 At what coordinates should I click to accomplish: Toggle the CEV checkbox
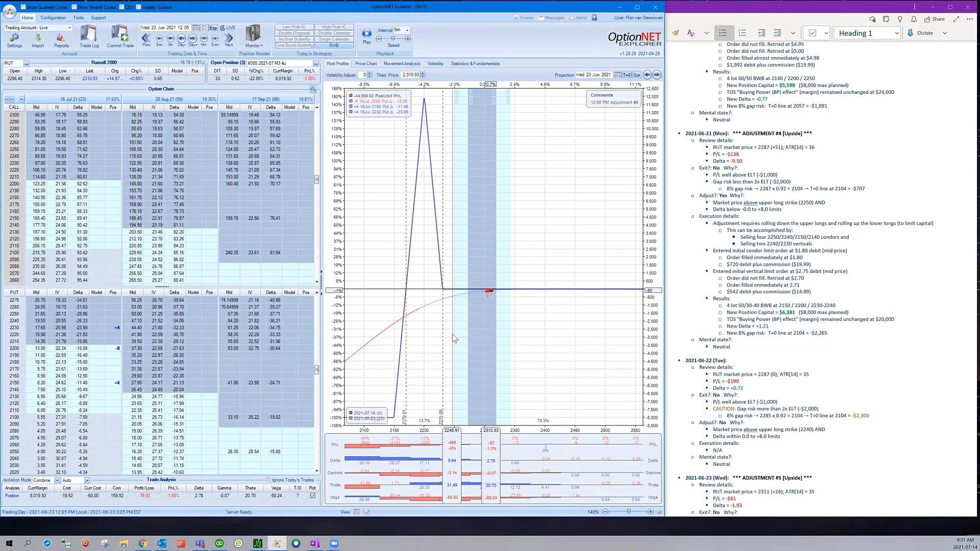(x=121, y=7)
